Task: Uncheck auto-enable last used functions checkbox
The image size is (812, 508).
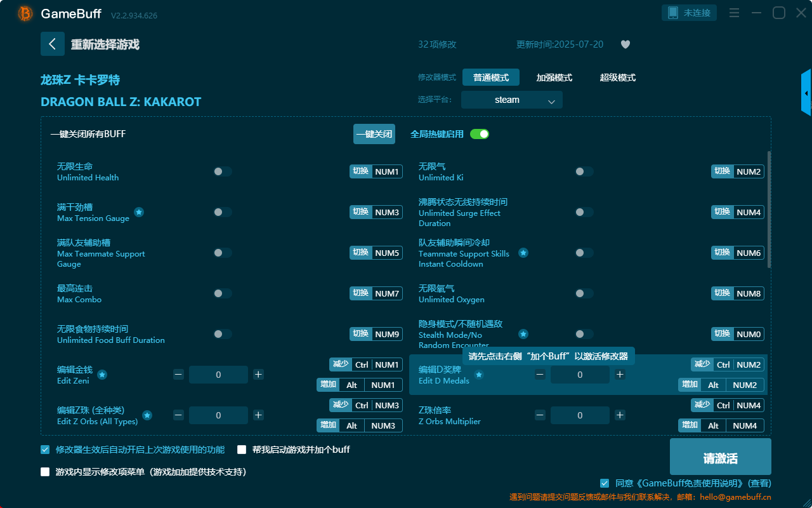Action: click(x=45, y=450)
